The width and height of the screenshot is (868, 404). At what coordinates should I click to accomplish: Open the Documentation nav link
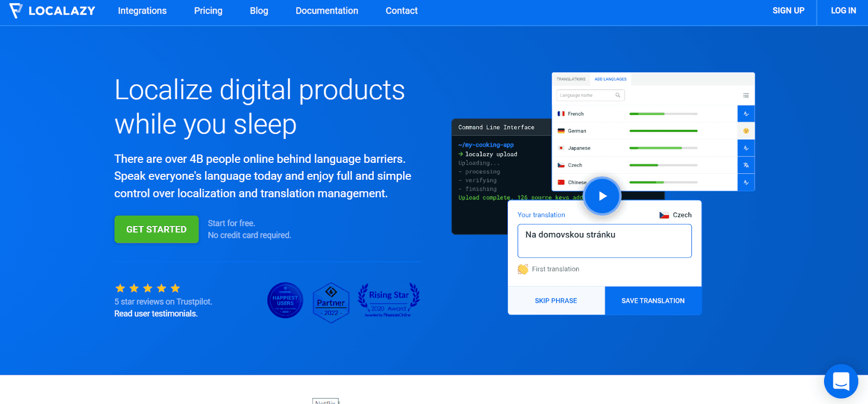327,11
